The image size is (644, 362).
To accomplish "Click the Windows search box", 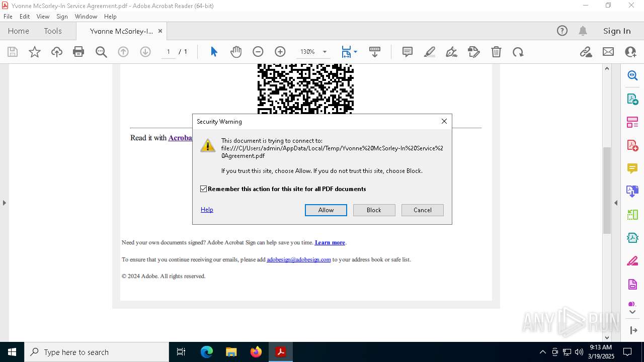I will pyautogui.click(x=97, y=352).
